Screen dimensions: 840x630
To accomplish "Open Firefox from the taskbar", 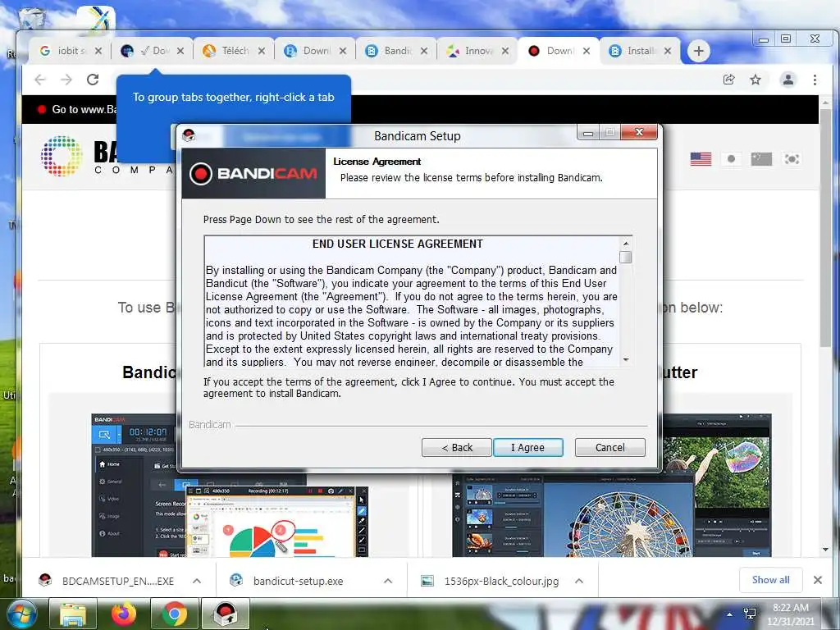I will click(x=124, y=614).
